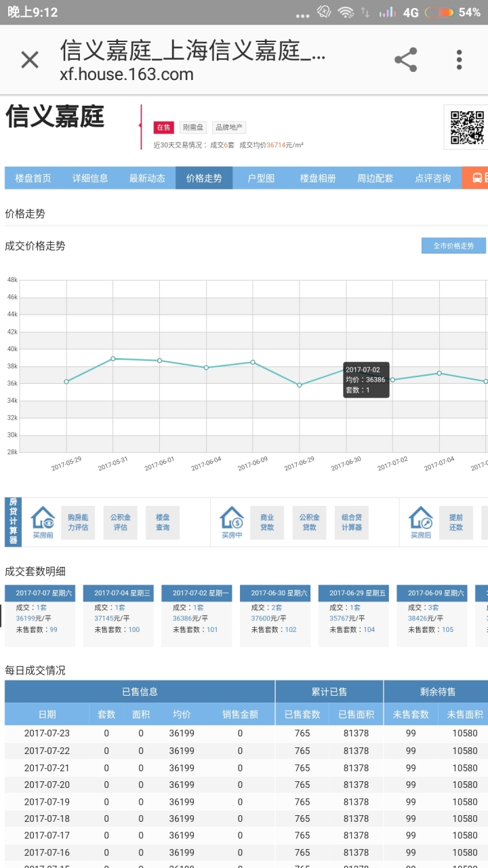The image size is (488, 868).
Task: Open 点评咨询 tab
Action: tap(432, 178)
